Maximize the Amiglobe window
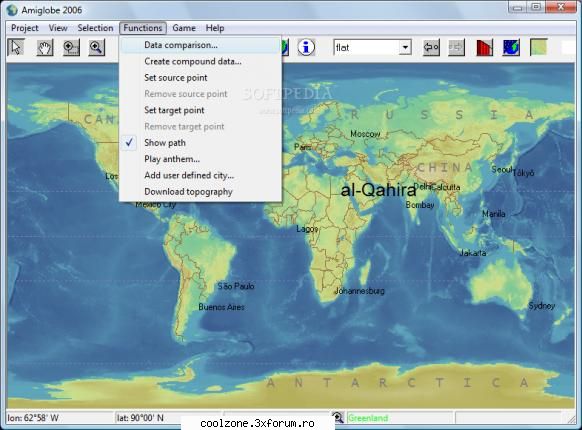582x430 pixels. click(x=536, y=7)
